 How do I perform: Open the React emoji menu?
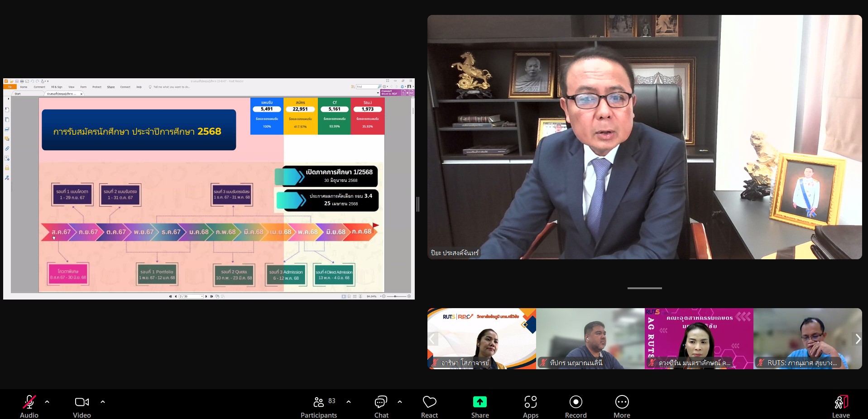pyautogui.click(x=429, y=406)
